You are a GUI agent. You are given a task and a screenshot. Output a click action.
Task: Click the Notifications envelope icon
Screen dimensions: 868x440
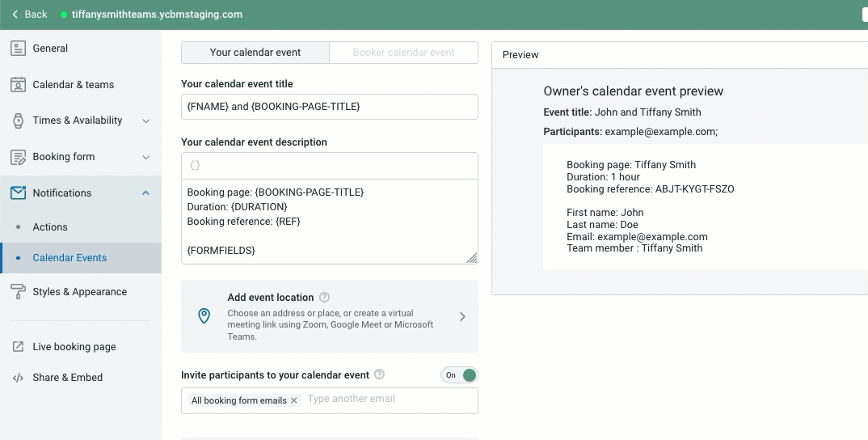(x=18, y=192)
